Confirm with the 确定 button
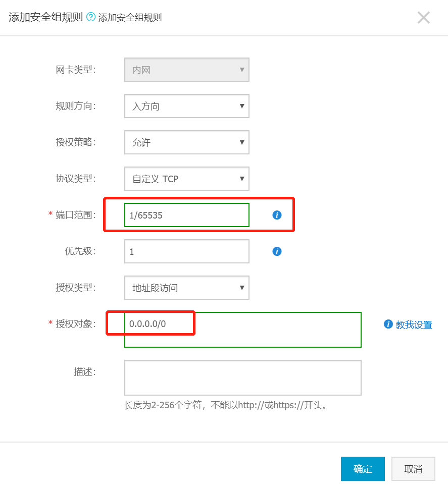 point(363,469)
